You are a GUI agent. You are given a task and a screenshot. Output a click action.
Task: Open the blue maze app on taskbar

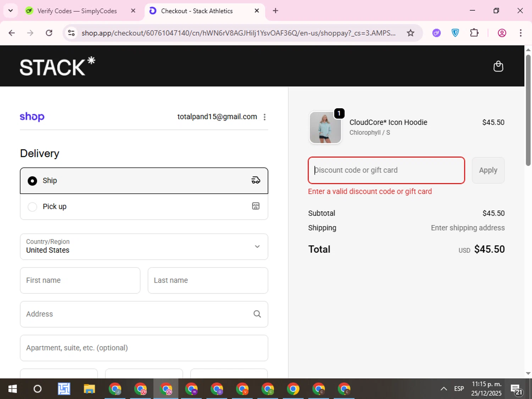64,389
